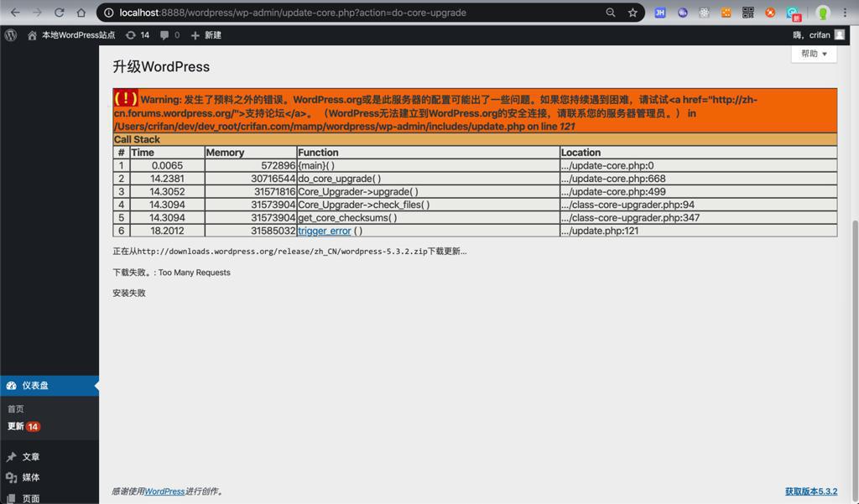This screenshot has width=859, height=504.
Task: Create new content via 新建
Action: (x=206, y=35)
